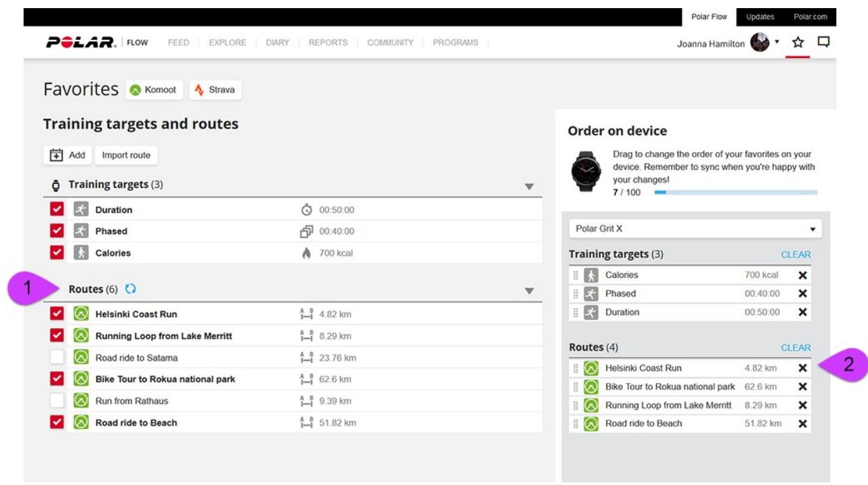Grab drag handle of device Road ride to Beach
Image resolution: width=868 pixels, height=485 pixels.
click(x=576, y=423)
